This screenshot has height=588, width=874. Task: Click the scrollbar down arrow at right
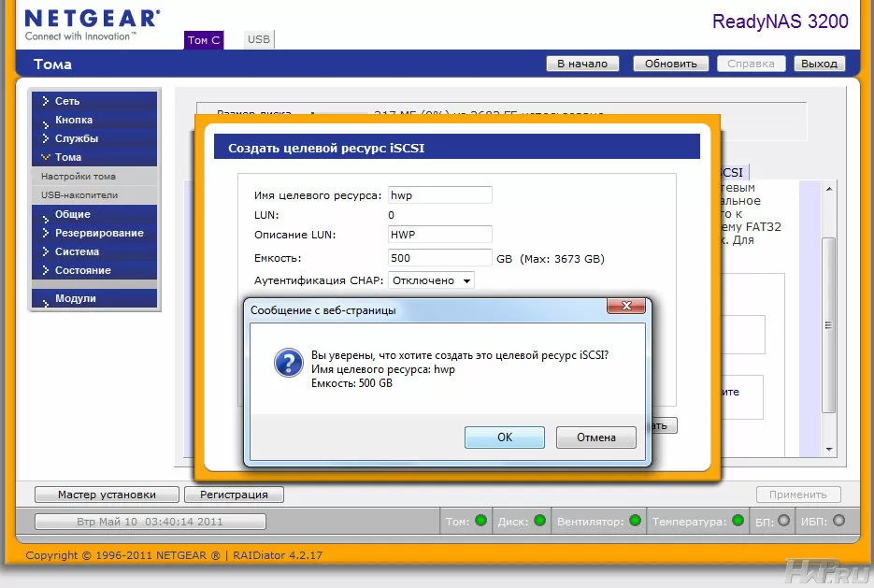tap(828, 450)
